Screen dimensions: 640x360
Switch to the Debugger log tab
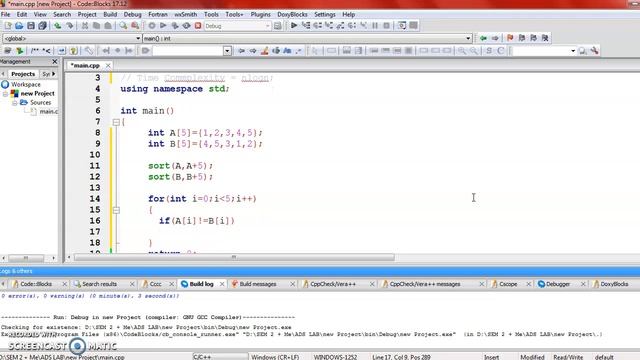click(558, 284)
